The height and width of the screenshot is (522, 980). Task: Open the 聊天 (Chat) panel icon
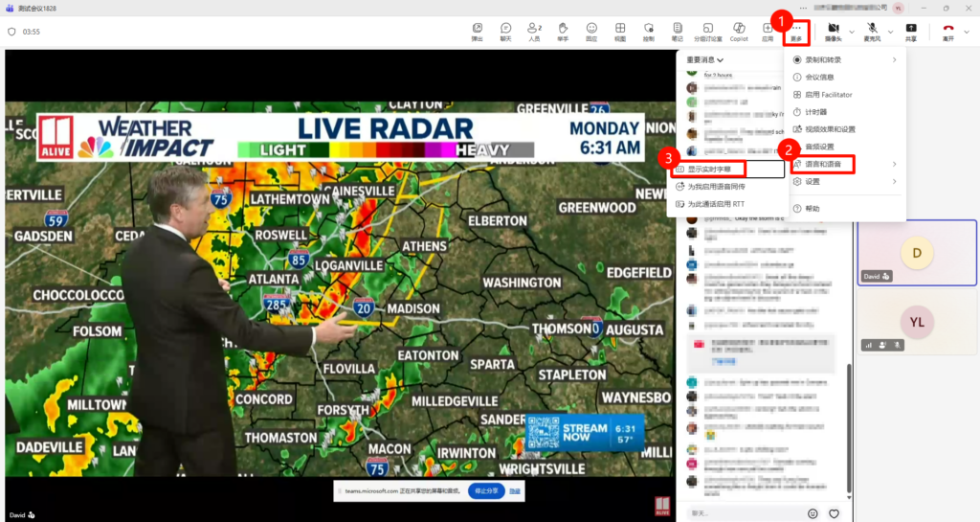505,32
